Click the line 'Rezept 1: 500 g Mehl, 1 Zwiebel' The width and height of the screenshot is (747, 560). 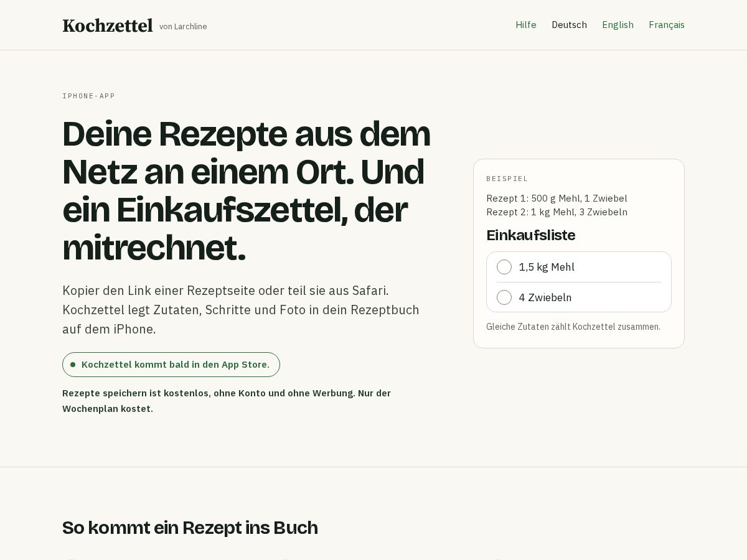557,198
